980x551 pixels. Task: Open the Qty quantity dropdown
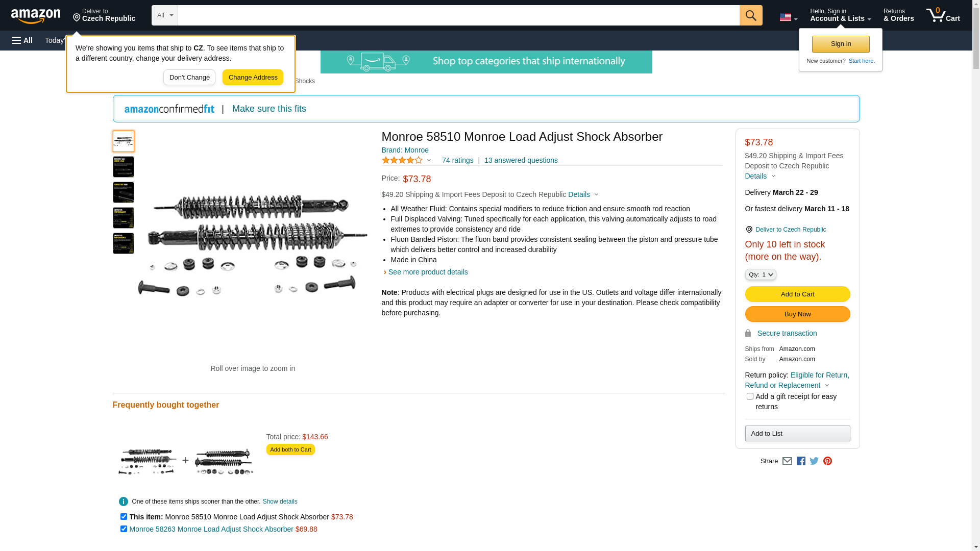(x=760, y=274)
